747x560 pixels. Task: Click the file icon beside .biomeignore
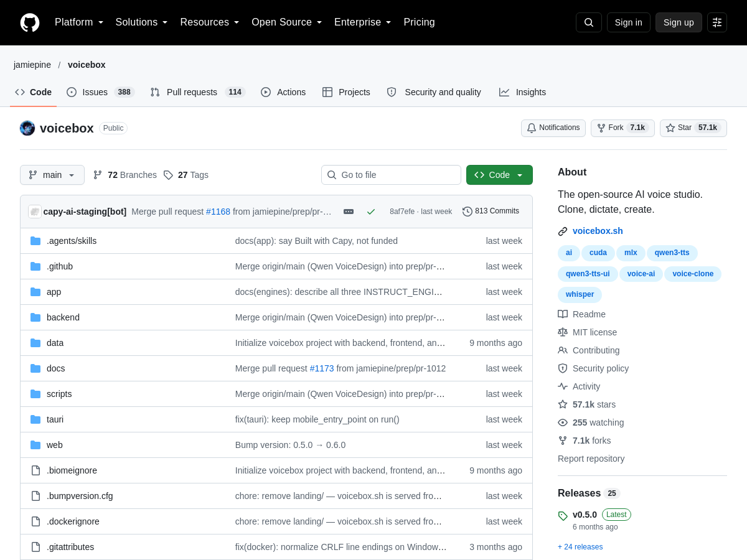pyautogui.click(x=35, y=470)
